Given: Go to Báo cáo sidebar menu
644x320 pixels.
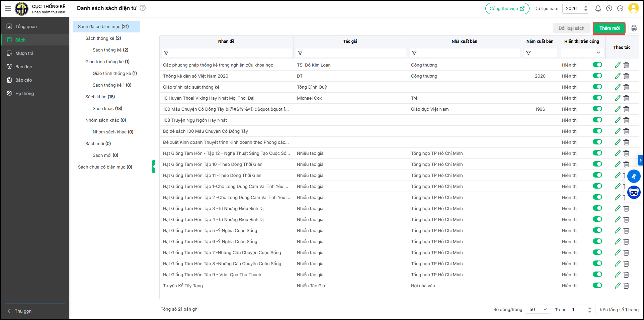Looking at the screenshot, I should pos(23,80).
